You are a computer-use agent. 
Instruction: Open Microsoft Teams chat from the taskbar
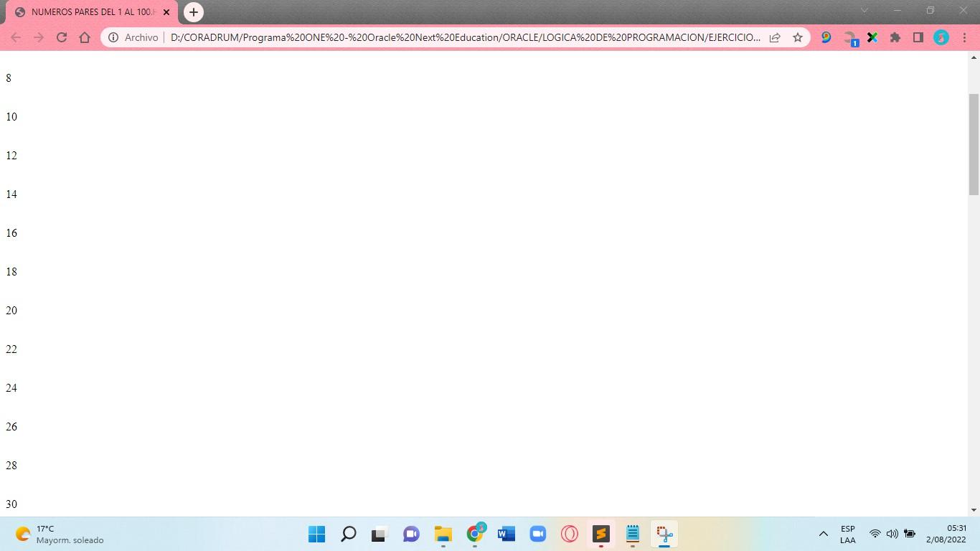coord(411,534)
